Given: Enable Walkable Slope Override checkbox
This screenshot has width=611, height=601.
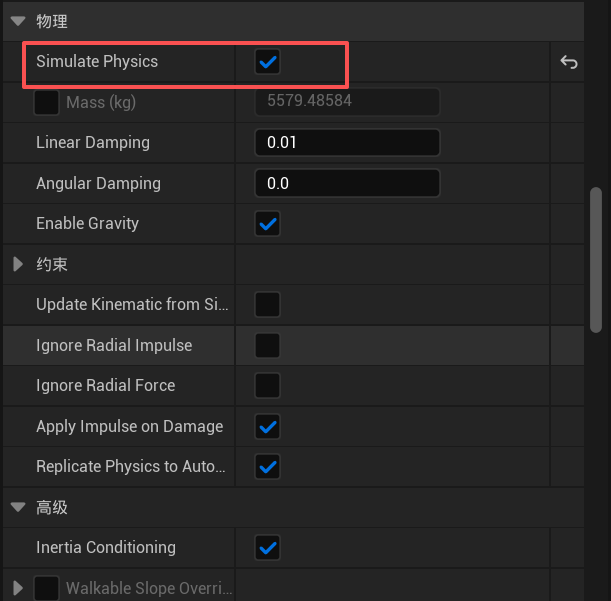Looking at the screenshot, I should (46, 587).
